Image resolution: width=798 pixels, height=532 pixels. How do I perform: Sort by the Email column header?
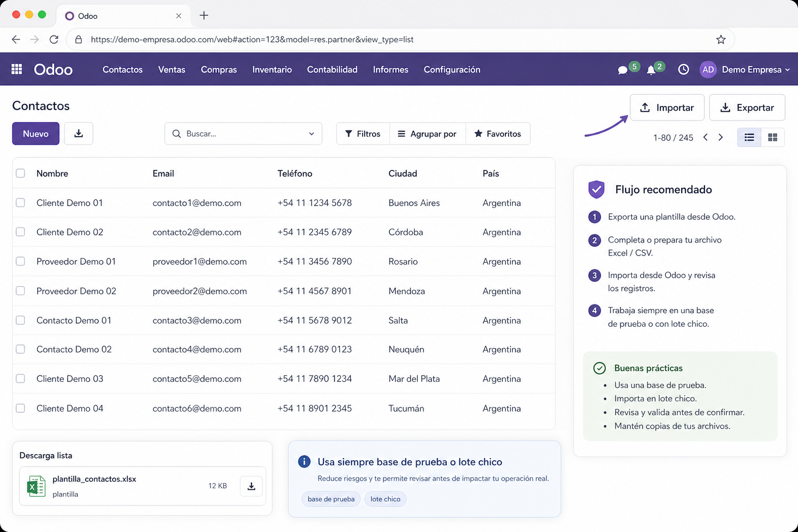click(x=163, y=174)
